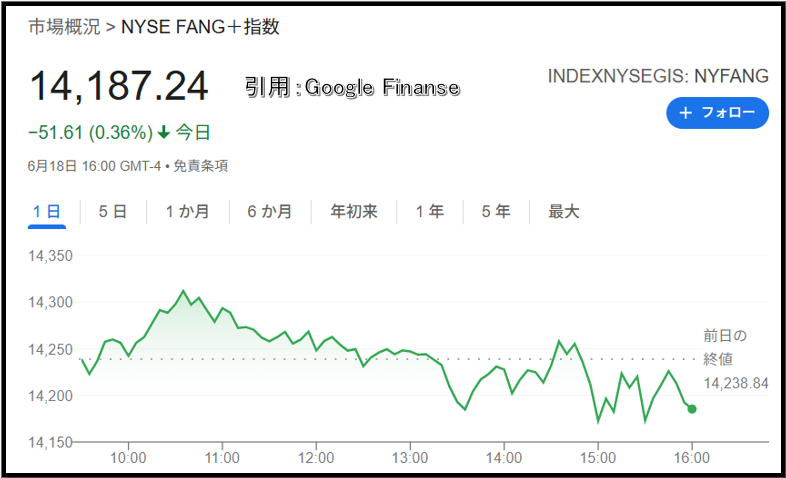Switch chart to 1年 range
Image resolution: width=786 pixels, height=478 pixels.
[430, 212]
